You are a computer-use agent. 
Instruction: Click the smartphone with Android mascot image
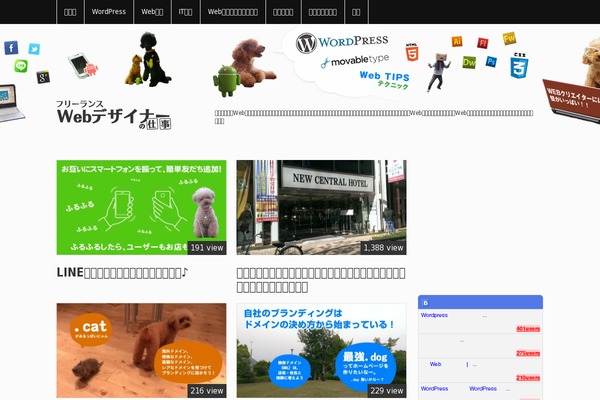[83, 65]
